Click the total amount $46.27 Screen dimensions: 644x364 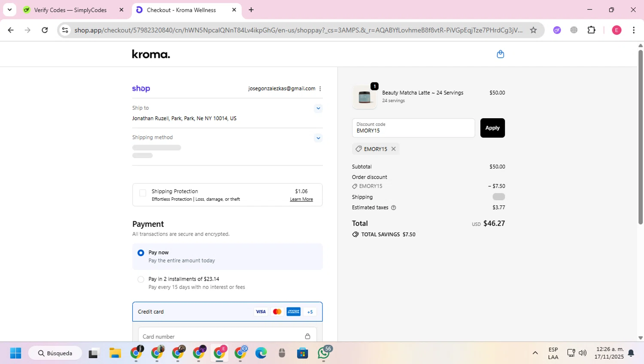tap(494, 223)
